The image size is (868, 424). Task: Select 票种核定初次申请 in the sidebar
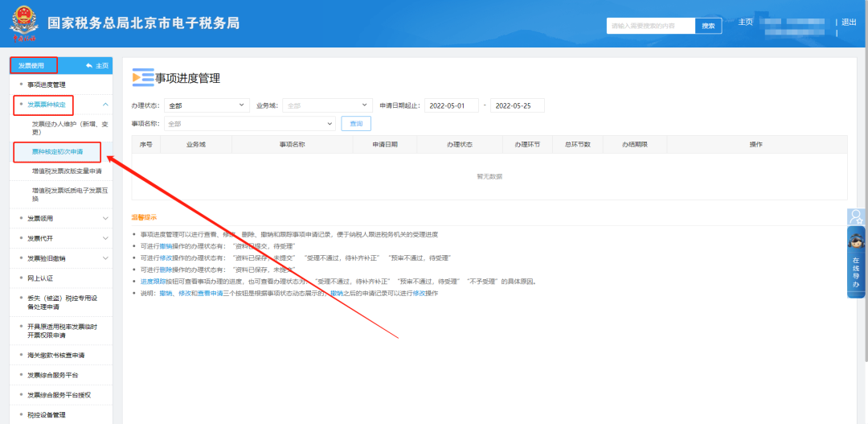(x=57, y=151)
